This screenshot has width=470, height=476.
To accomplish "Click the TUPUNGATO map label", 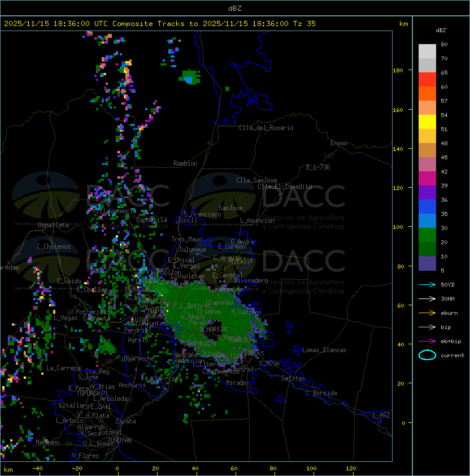I will click(x=92, y=393).
